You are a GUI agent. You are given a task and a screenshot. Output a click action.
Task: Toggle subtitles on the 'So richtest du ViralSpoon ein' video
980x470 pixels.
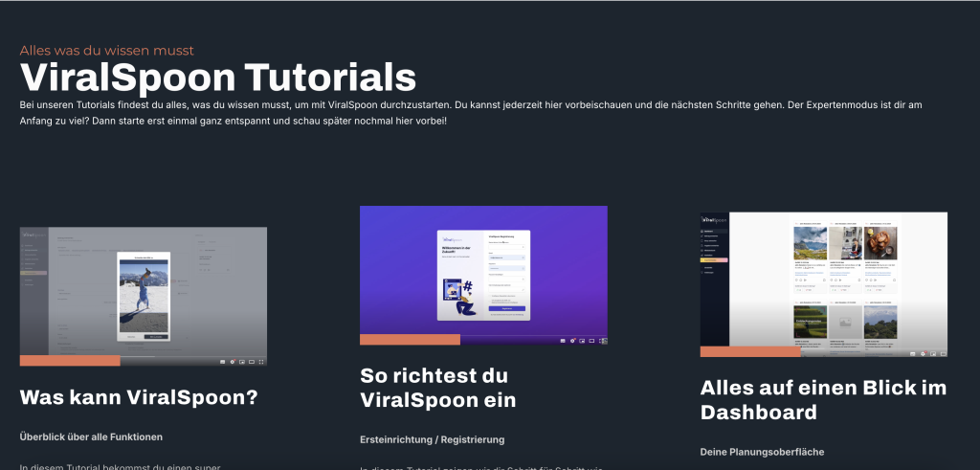[563, 341]
